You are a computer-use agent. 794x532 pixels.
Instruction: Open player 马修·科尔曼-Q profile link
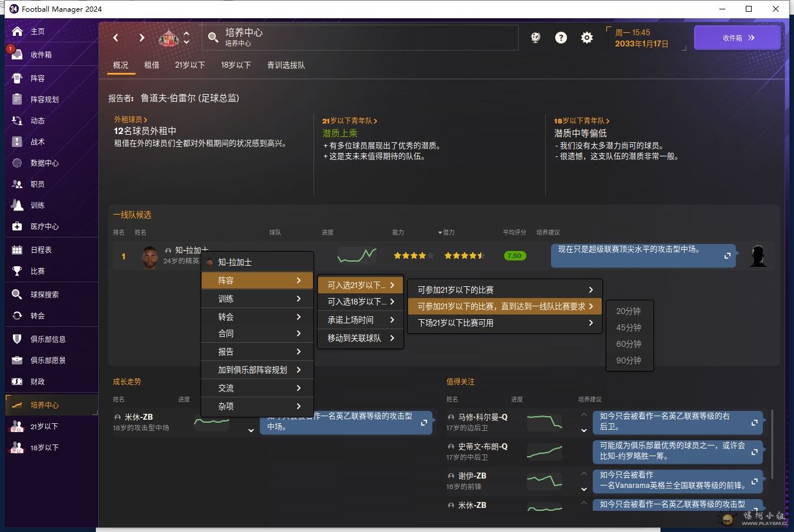click(x=483, y=417)
